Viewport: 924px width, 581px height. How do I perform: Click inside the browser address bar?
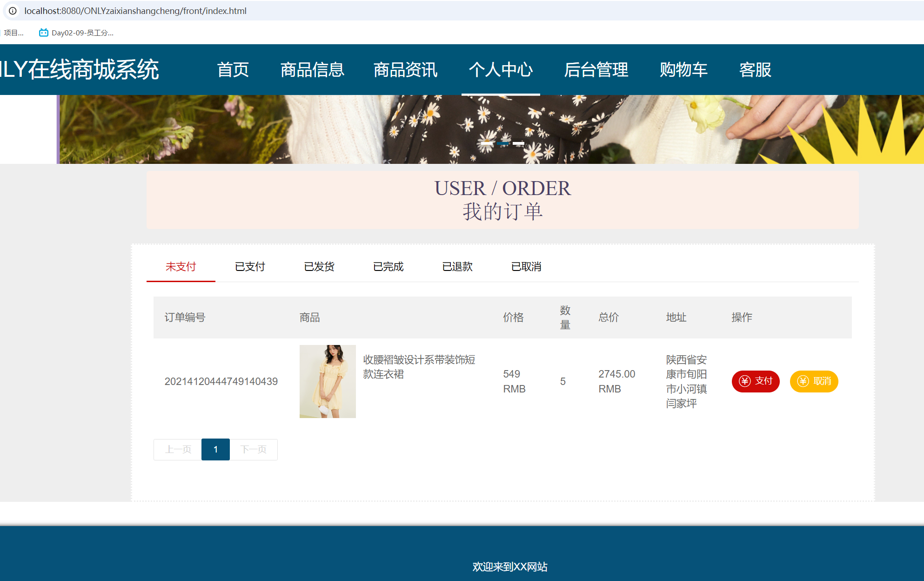point(279,10)
